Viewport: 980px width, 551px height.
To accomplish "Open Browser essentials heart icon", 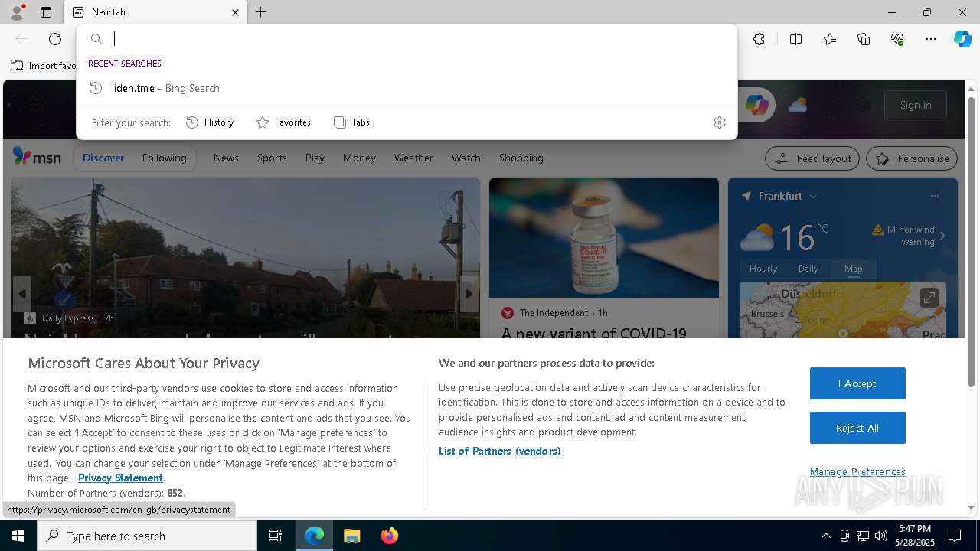I will point(897,39).
